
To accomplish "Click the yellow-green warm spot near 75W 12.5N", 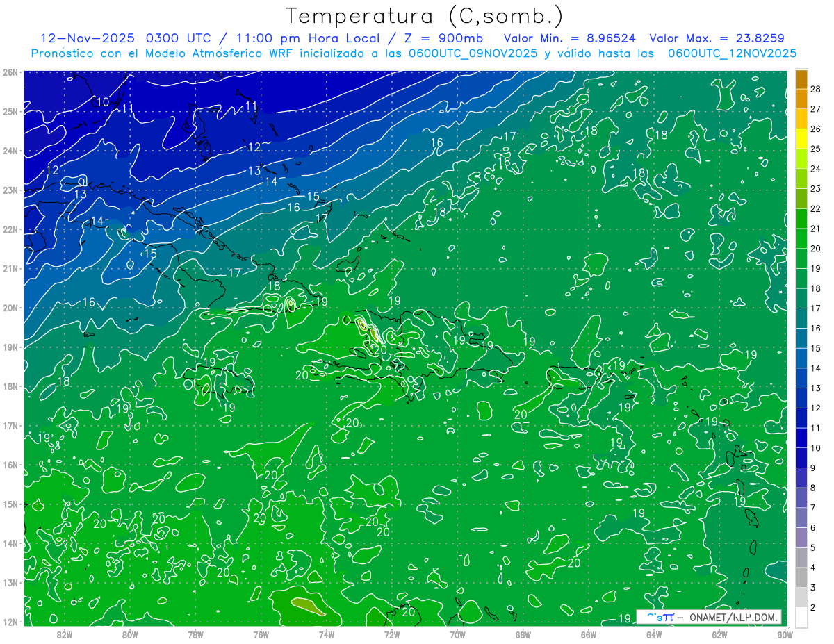I will pos(307,606).
